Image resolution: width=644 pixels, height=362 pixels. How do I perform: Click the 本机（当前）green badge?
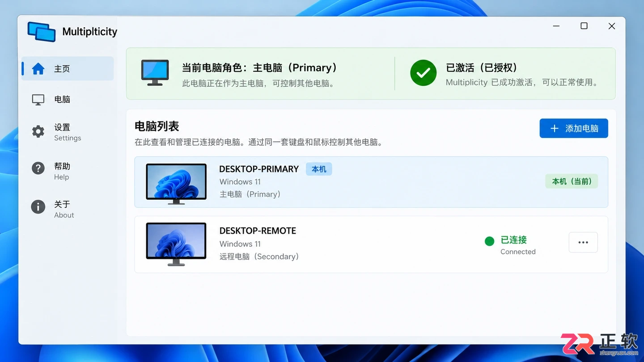[572, 181]
